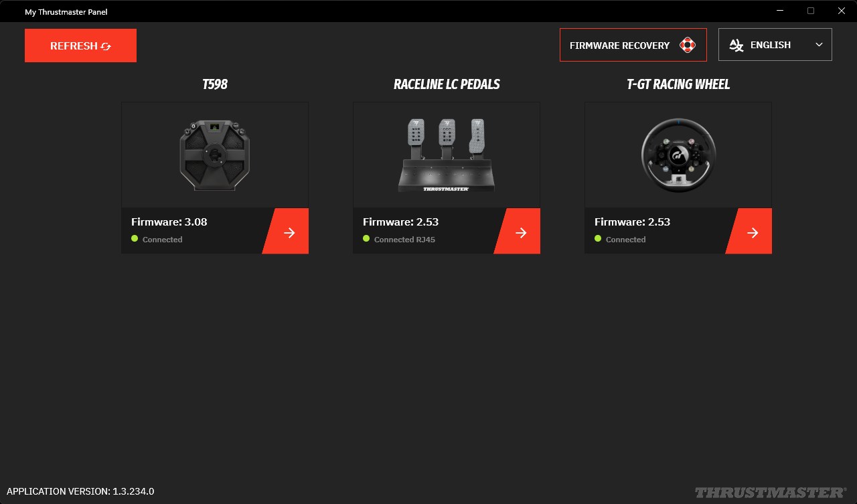The image size is (857, 504).
Task: Open Raceline LC Pedals arrow button
Action: [x=521, y=232]
